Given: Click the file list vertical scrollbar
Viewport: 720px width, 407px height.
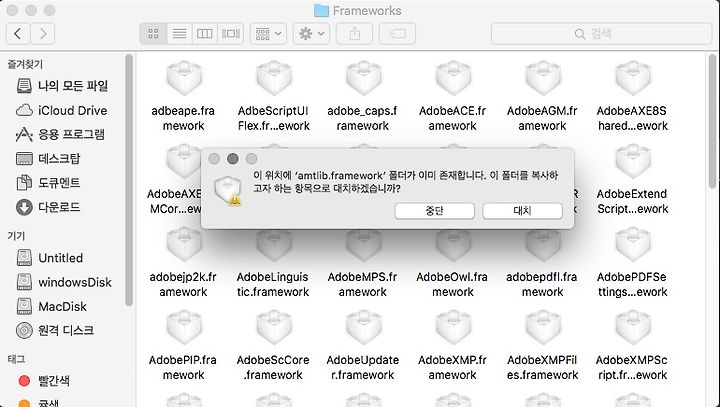Looking at the screenshot, I should (x=713, y=120).
